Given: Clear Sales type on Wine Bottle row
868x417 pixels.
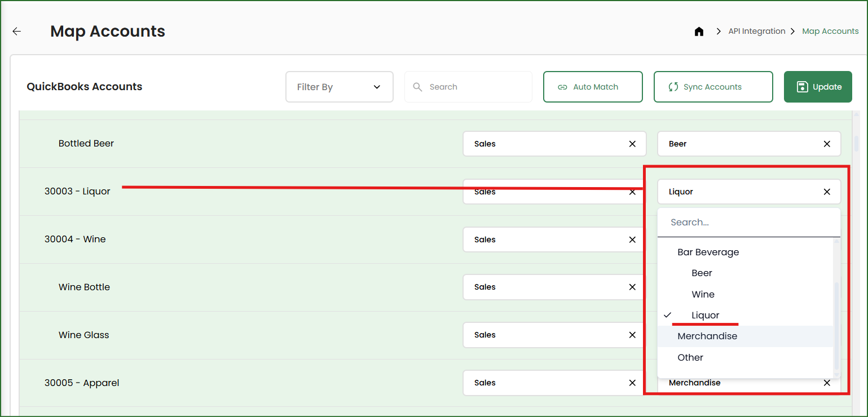Looking at the screenshot, I should pyautogui.click(x=632, y=287).
